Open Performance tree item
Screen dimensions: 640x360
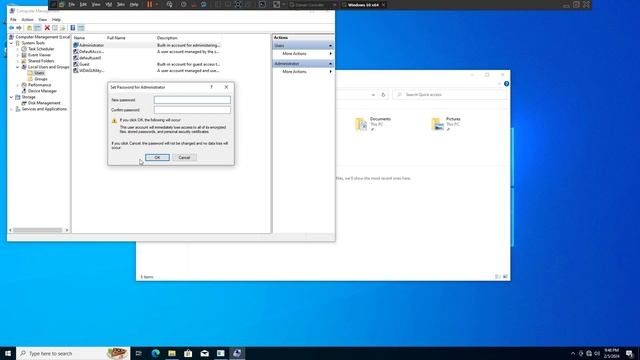coord(39,85)
